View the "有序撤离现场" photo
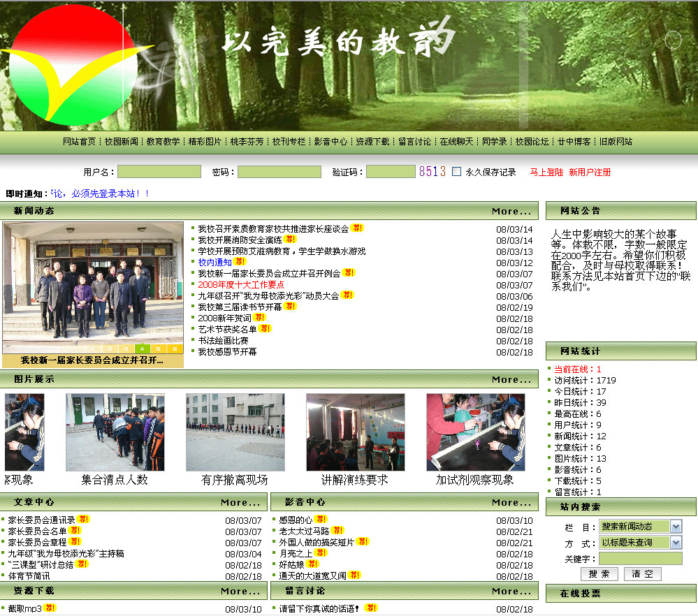The width and height of the screenshot is (698, 616). (x=235, y=432)
